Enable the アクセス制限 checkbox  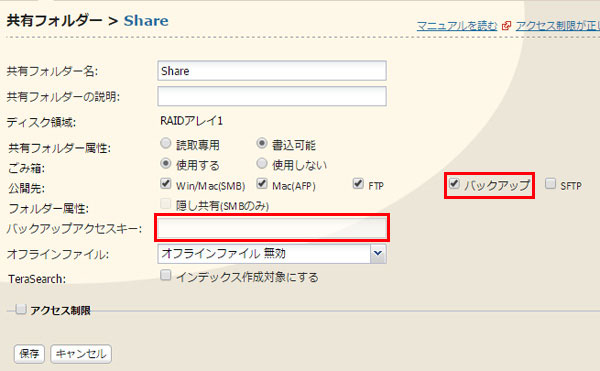[x=21, y=309]
